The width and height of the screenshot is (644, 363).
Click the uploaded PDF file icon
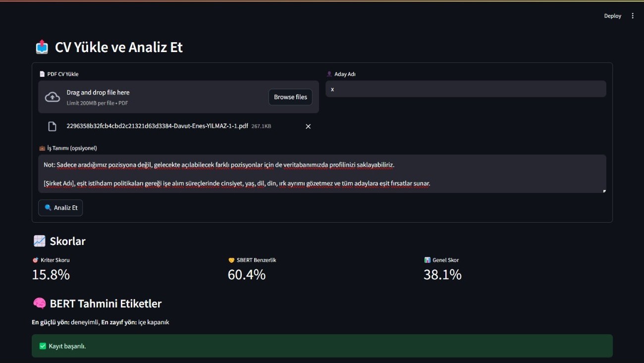[x=52, y=126]
